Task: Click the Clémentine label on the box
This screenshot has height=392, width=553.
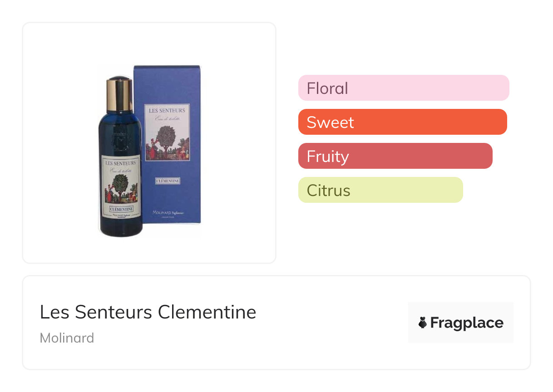Action: 168,181
